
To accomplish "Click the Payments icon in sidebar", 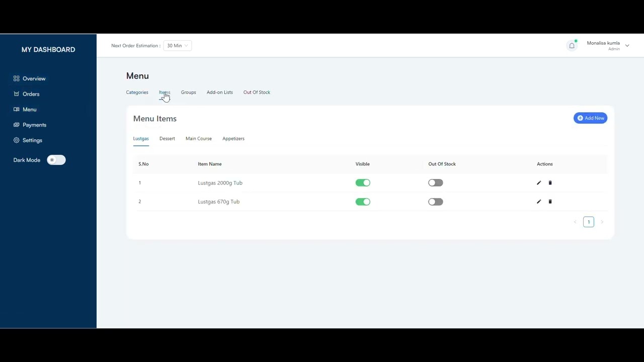I will [17, 125].
